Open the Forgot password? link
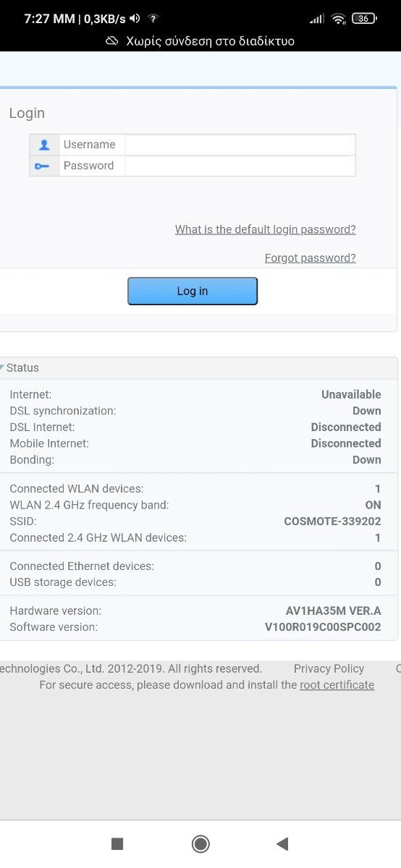This screenshot has width=401, height=868. click(x=311, y=258)
